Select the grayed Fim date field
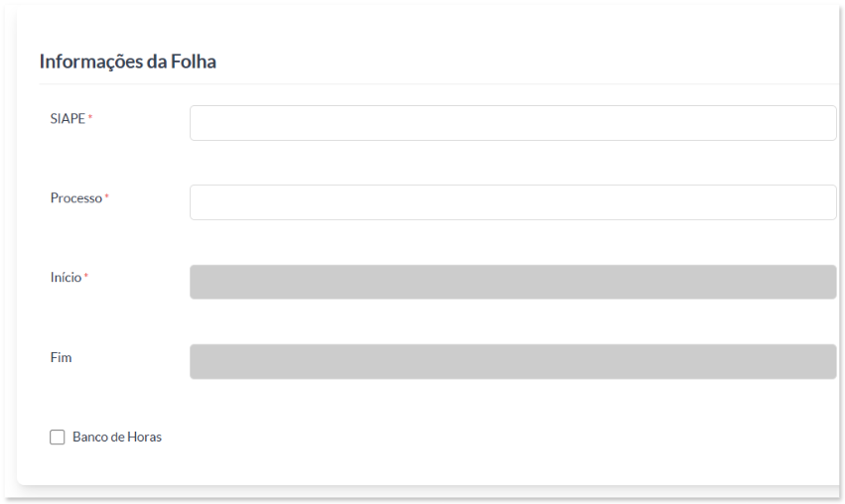Image resolution: width=845 pixels, height=504 pixels. click(513, 361)
